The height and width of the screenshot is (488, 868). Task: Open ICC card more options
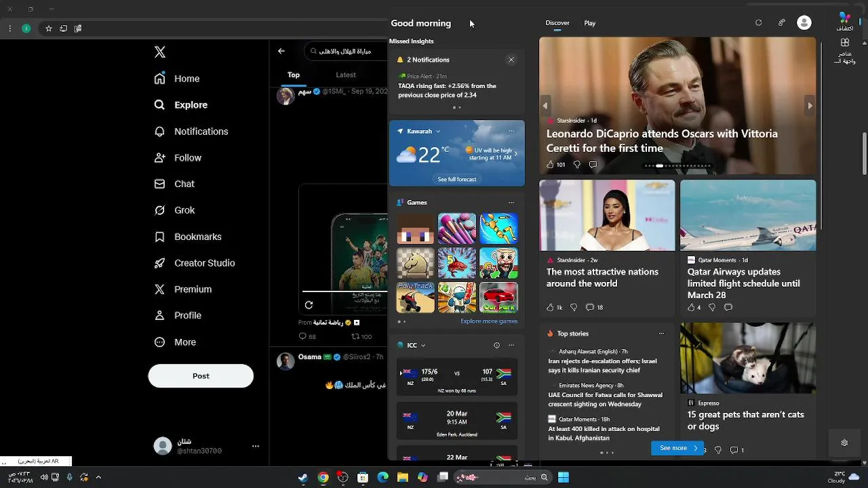coord(511,346)
